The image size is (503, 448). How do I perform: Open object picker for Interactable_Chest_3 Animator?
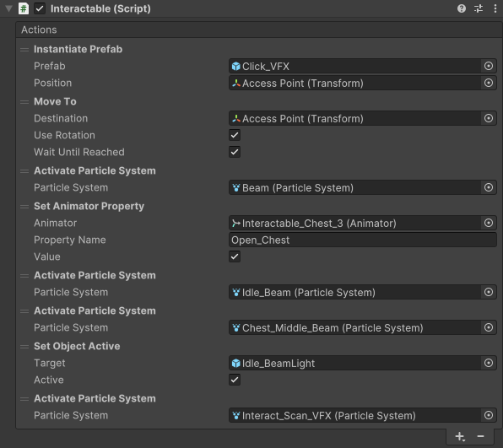[489, 223]
